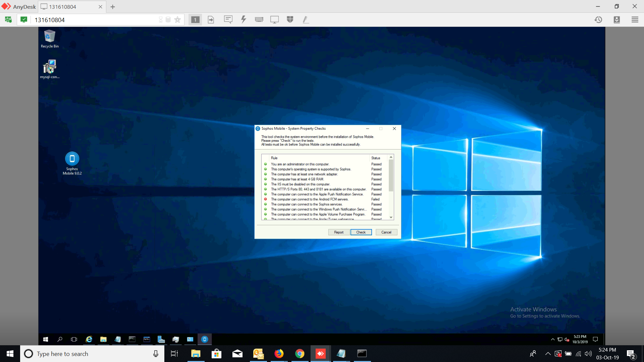Activate the AnyDesk whiteboard pen icon
The image size is (644, 362).
click(x=305, y=20)
